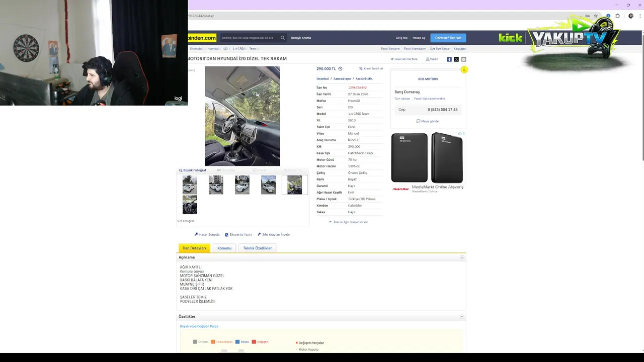
Task: Click the Ücretsiz İlan Ver button
Action: pos(448,38)
